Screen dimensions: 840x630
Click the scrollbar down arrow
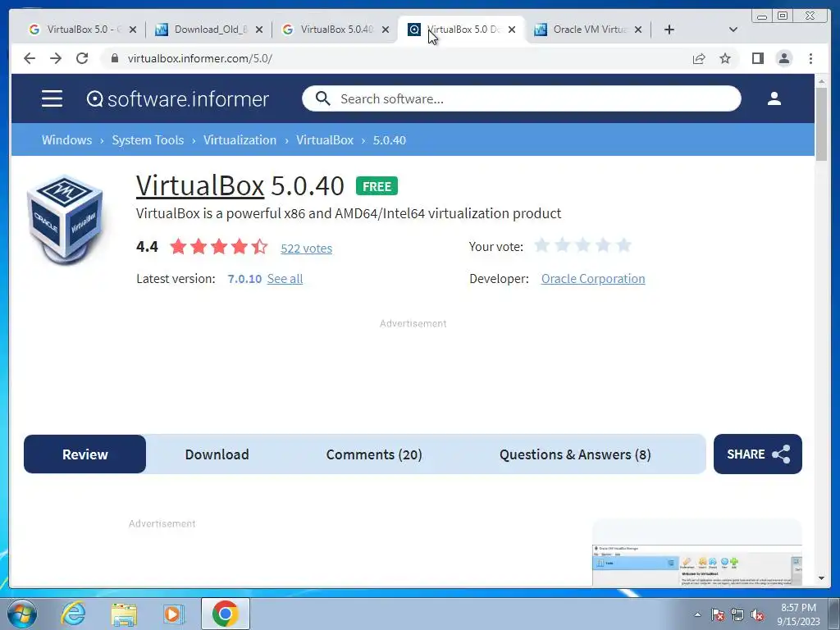[x=822, y=578]
